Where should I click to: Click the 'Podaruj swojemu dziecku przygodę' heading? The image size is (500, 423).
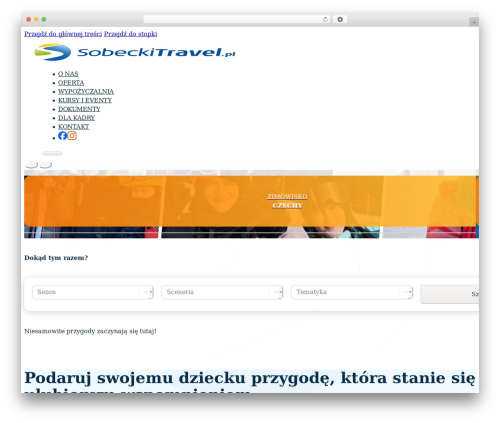coord(250,381)
